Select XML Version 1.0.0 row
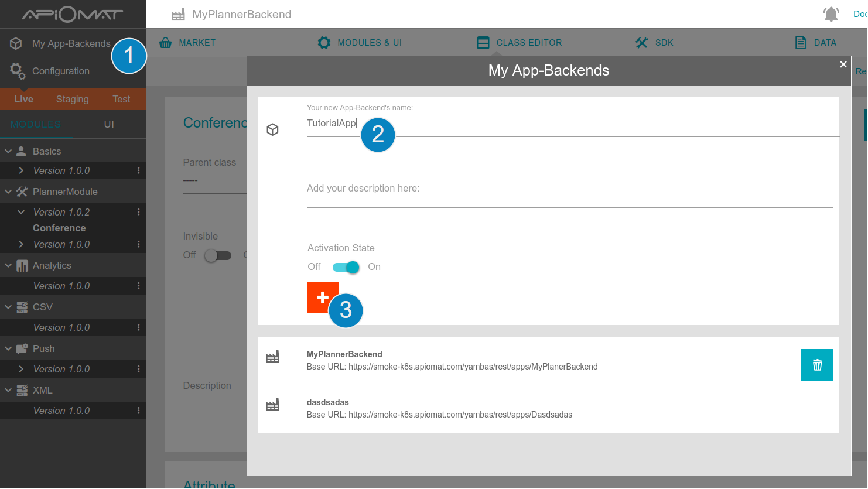 [73, 411]
